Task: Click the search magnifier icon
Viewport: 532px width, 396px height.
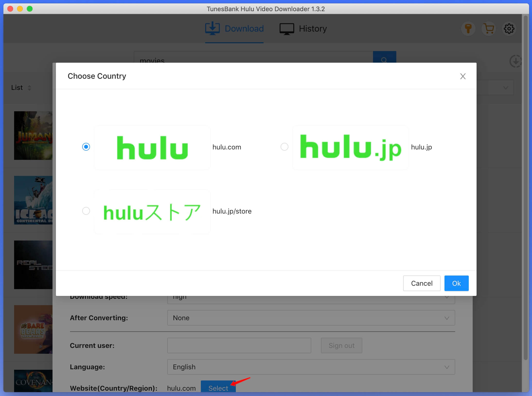Action: pos(384,60)
